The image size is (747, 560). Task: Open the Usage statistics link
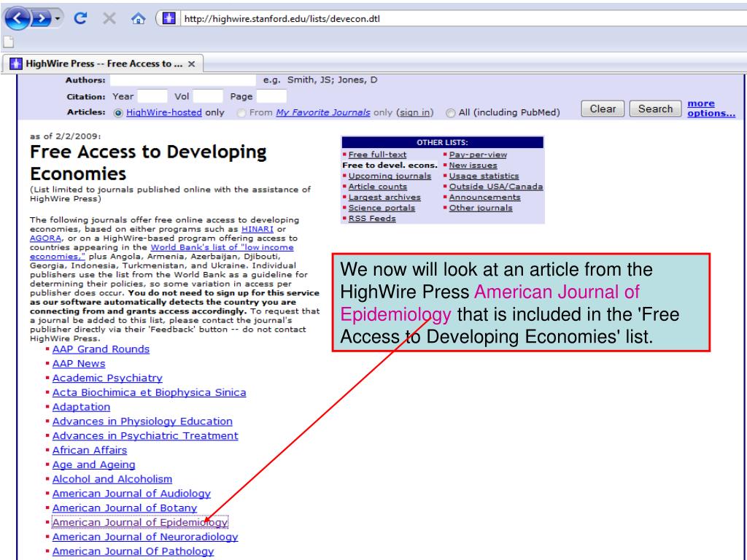484,176
